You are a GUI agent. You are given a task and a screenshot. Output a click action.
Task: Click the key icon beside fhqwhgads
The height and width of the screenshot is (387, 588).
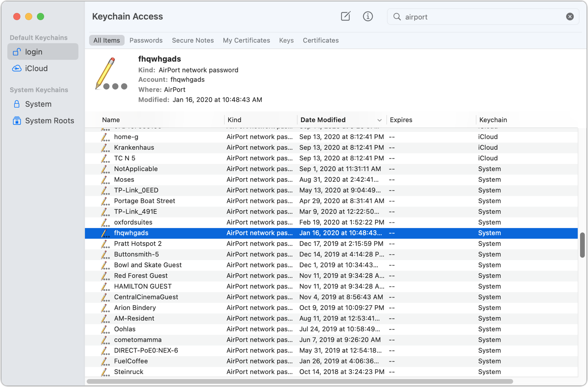point(105,233)
